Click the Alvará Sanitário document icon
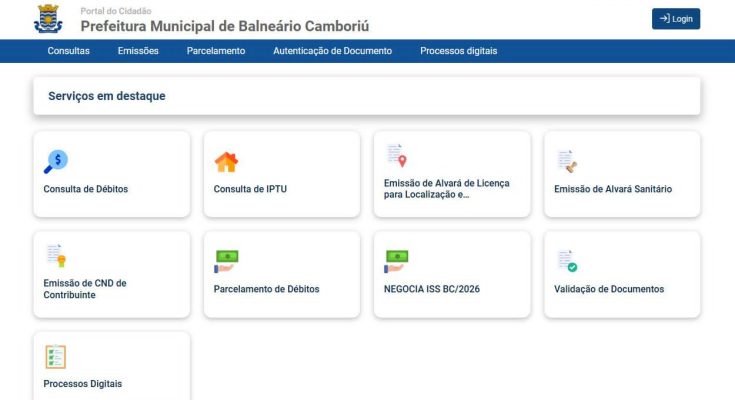The width and height of the screenshot is (735, 400). click(567, 160)
